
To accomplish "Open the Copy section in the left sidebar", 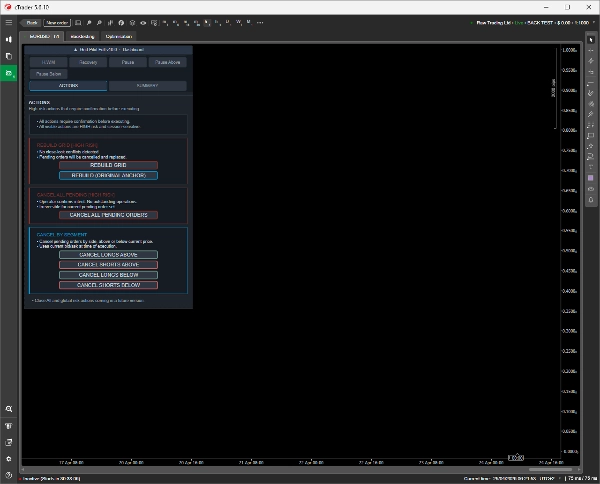I will click(x=9, y=56).
